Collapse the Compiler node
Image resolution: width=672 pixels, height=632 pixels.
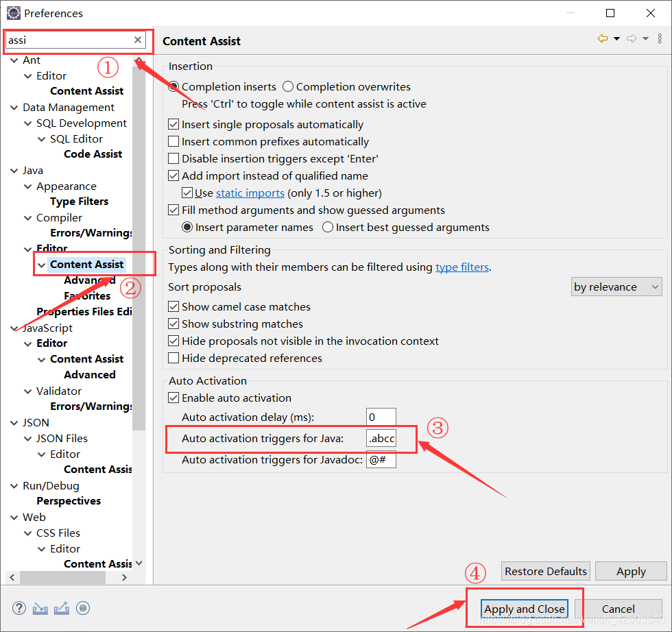click(28, 218)
